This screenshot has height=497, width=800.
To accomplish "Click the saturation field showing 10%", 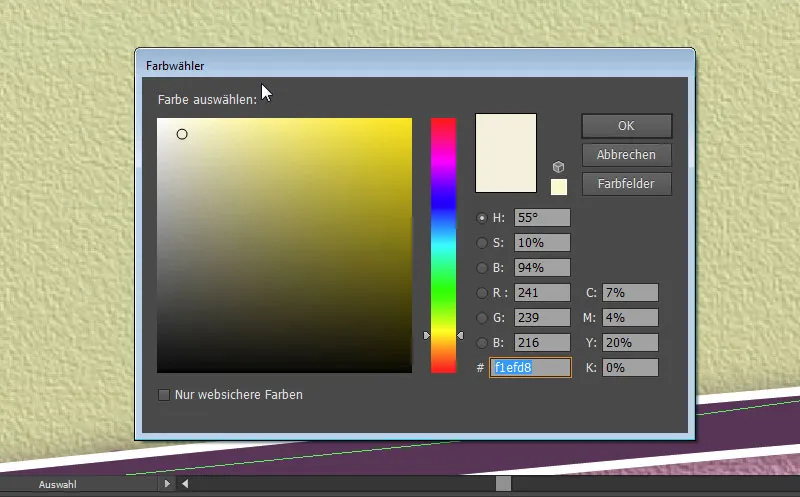I will (x=542, y=243).
